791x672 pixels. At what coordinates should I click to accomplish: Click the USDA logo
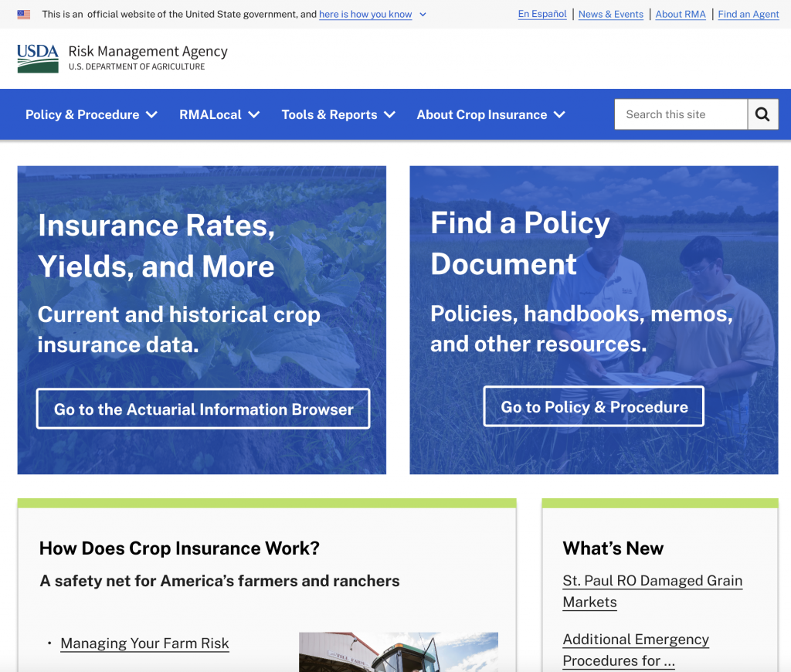click(x=38, y=58)
